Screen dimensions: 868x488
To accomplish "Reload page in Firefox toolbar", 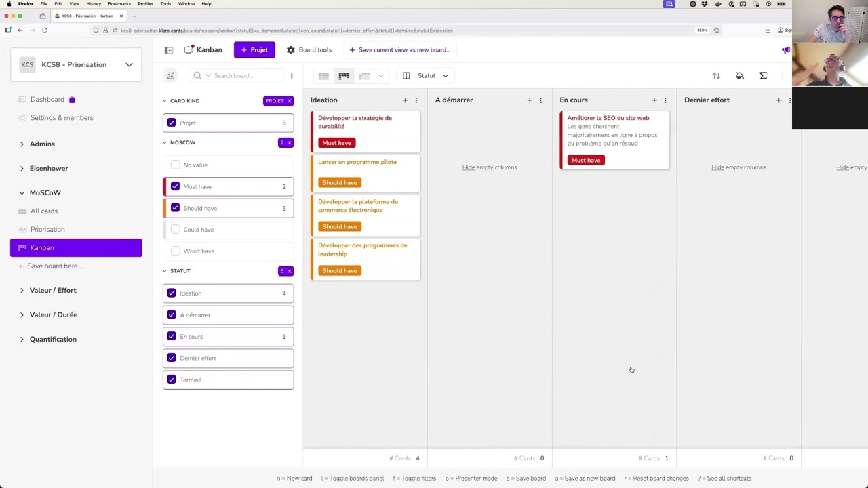I will [45, 30].
